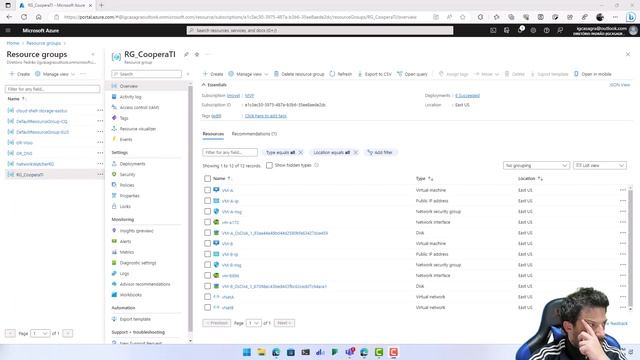The height and width of the screenshot is (360, 640).
Task: Open Cloud Shell from top bar
Action: (x=493, y=30)
